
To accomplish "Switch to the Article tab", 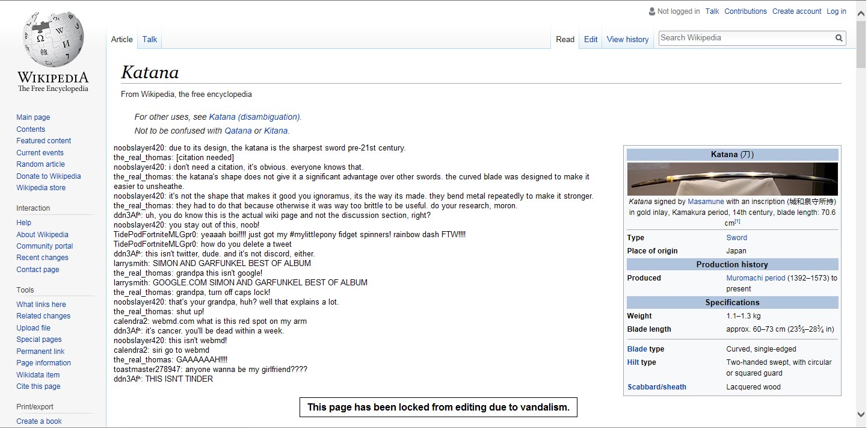I will [122, 39].
